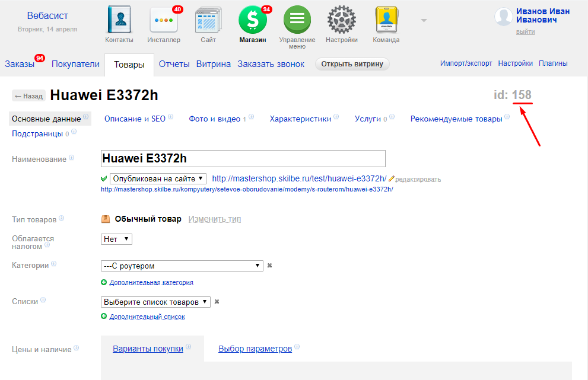This screenshot has width=588, height=380.
Task: Click the Дополнительная категория link
Action: click(x=151, y=282)
